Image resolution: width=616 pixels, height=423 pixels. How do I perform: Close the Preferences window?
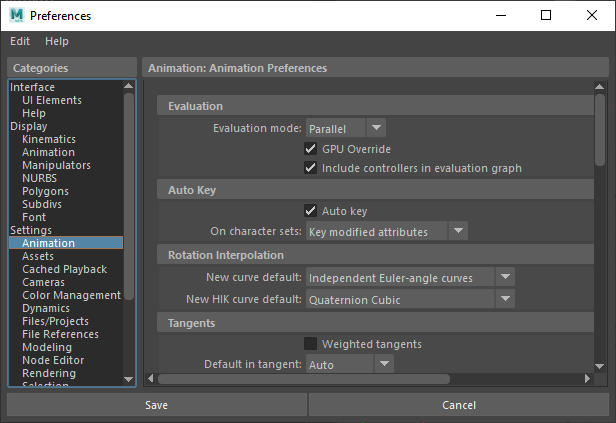coord(592,16)
